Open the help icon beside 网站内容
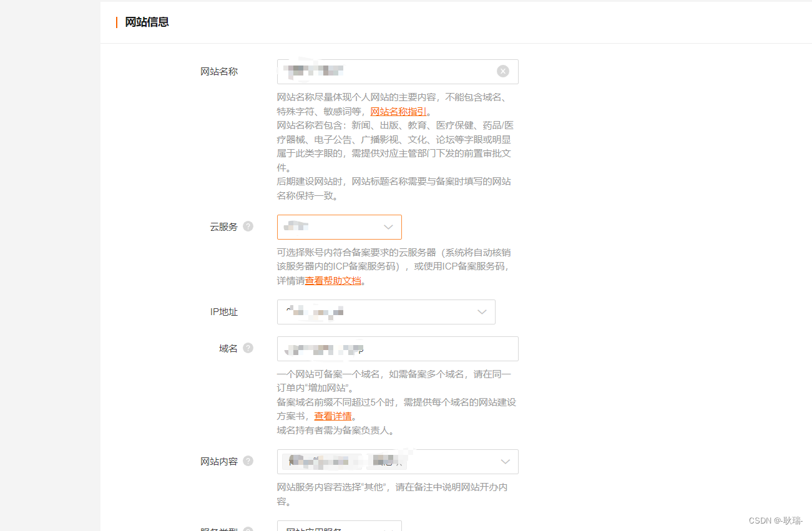 (248, 460)
